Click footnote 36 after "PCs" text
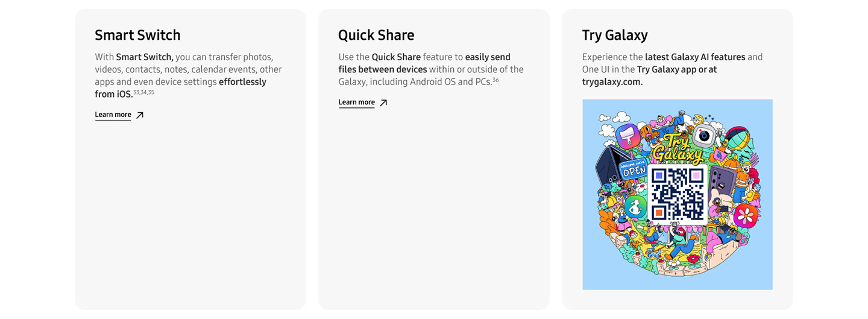 tap(495, 80)
